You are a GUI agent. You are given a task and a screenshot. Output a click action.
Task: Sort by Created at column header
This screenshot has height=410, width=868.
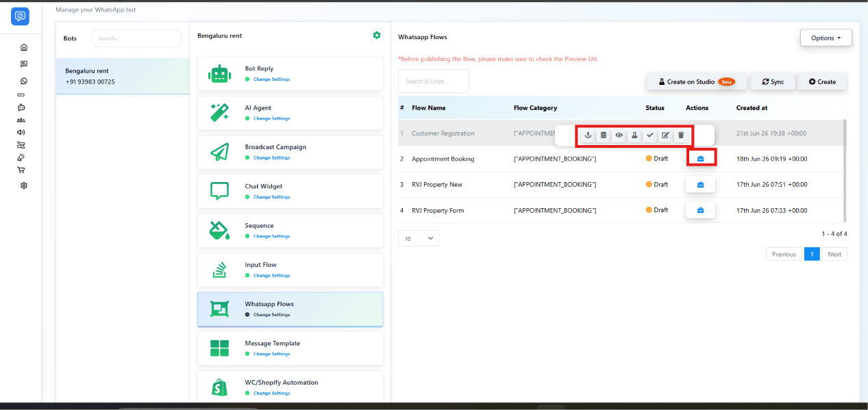pos(752,107)
